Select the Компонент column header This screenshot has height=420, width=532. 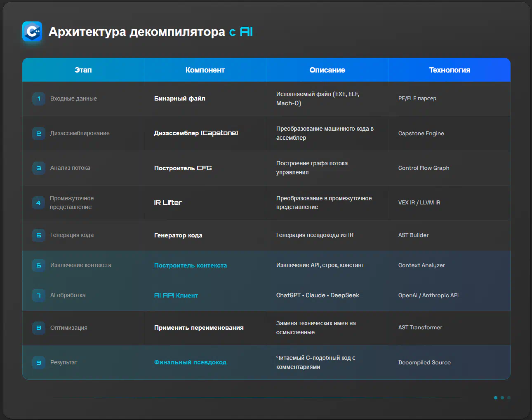pyautogui.click(x=205, y=70)
